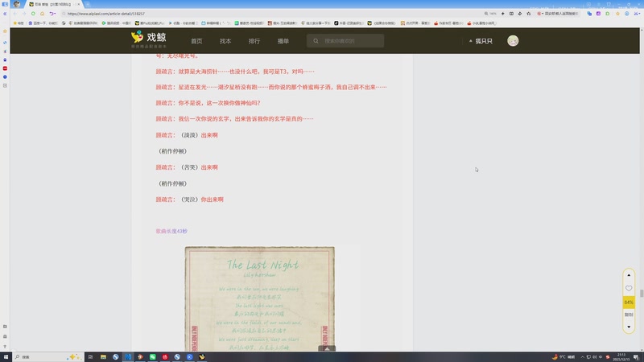Image resolution: width=644 pixels, height=362 pixels.
Task: Open the user avatar in header
Action: [513, 41]
